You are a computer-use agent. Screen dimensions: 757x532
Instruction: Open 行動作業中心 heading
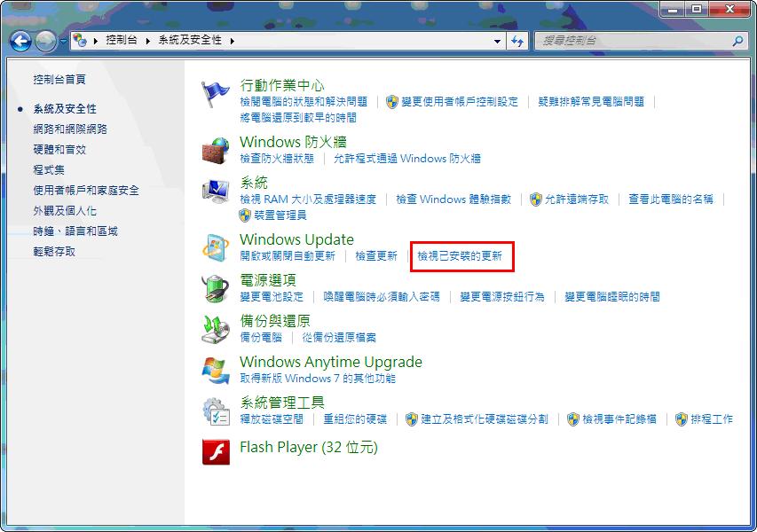282,85
